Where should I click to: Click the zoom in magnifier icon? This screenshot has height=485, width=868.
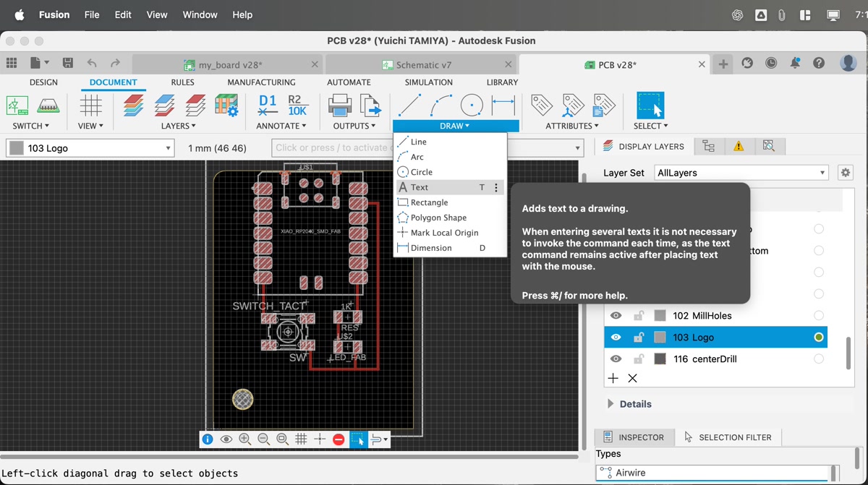[x=245, y=439]
